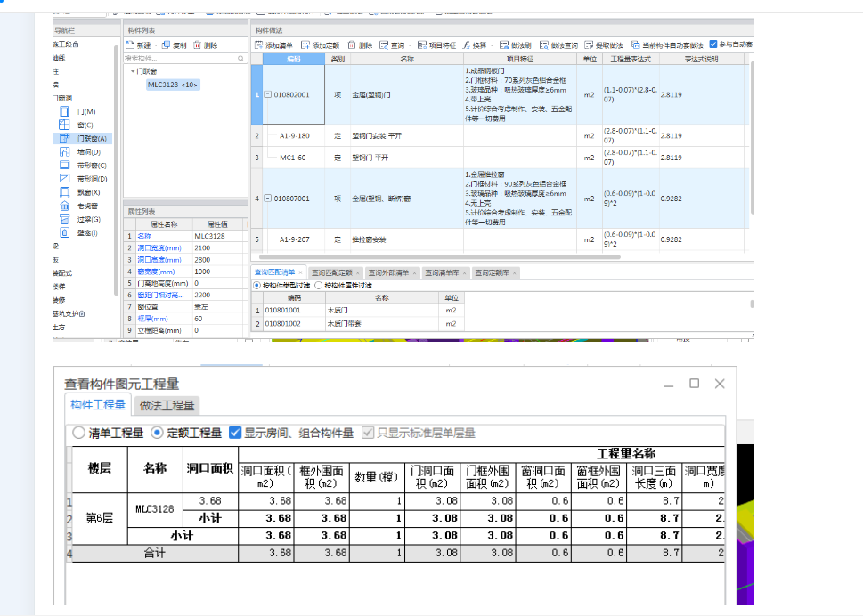Click the 窗宽度(mm) property link
This screenshot has height=616, width=863.
157,272
